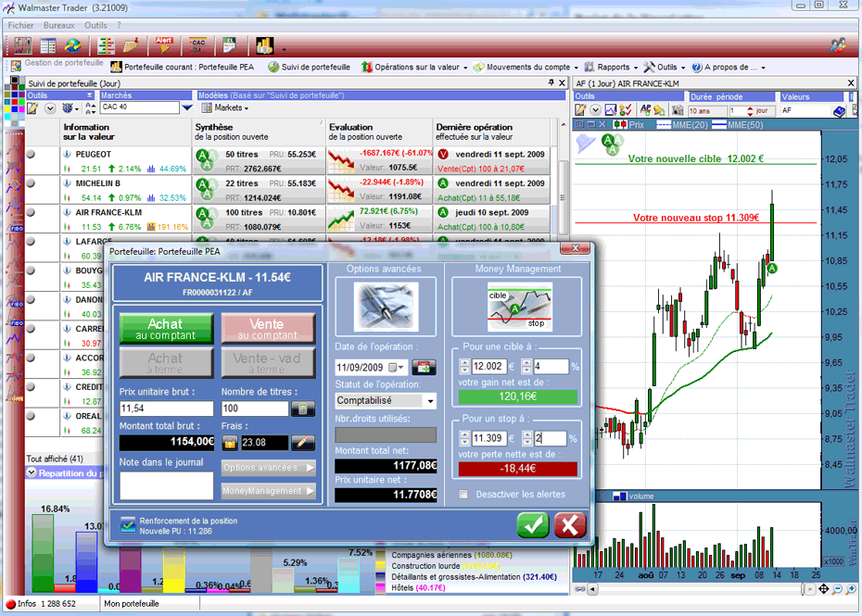
Task: Open A propos de menu item
Action: click(729, 67)
